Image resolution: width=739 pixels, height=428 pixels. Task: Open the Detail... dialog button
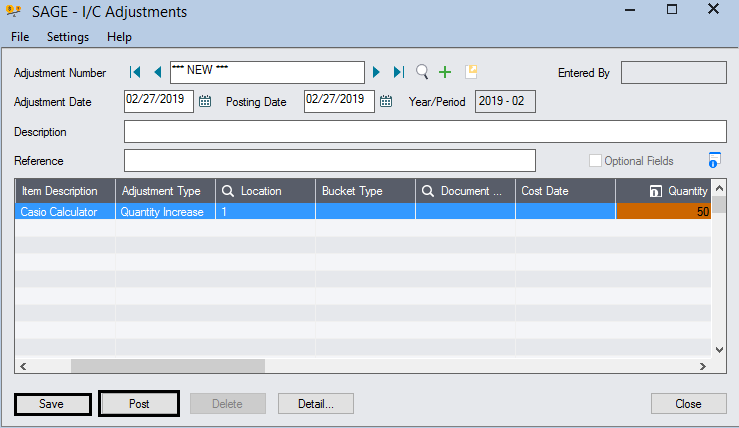[316, 404]
